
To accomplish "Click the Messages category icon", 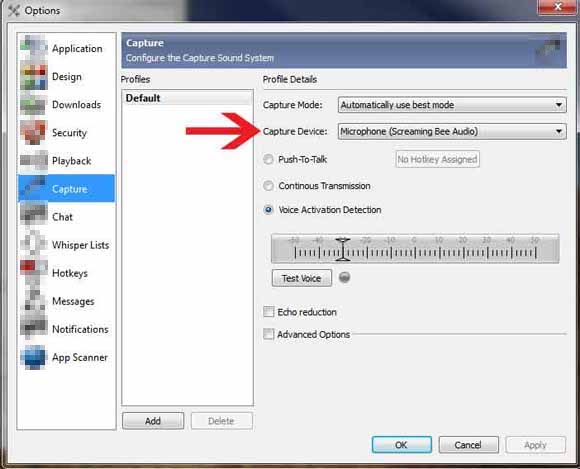I will (x=34, y=301).
